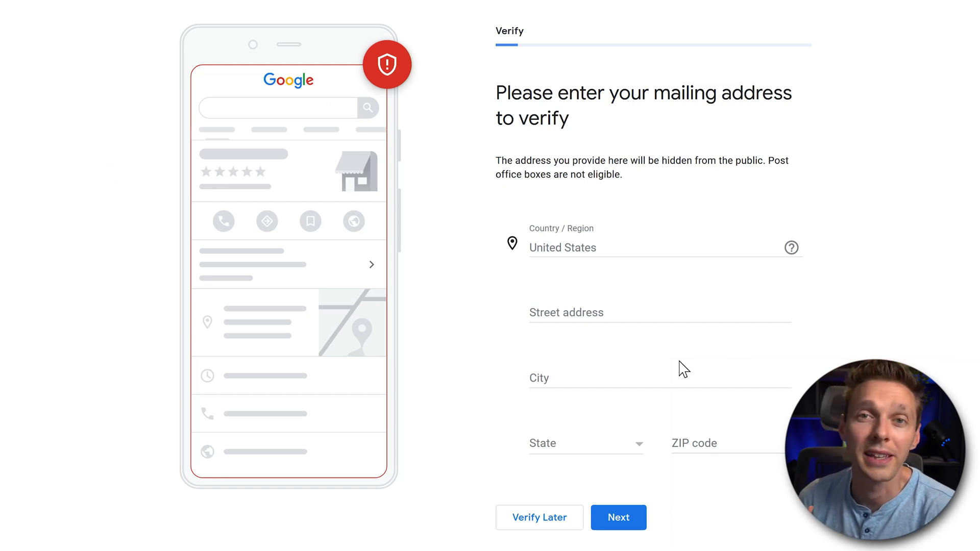Click the help question mark icon
980x551 pixels.
792,247
